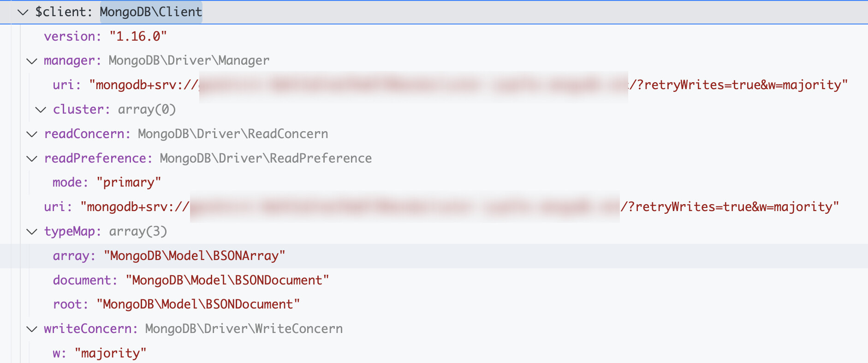868x363 pixels.
Task: Collapse the readConcern node chevron
Action: coord(32,134)
